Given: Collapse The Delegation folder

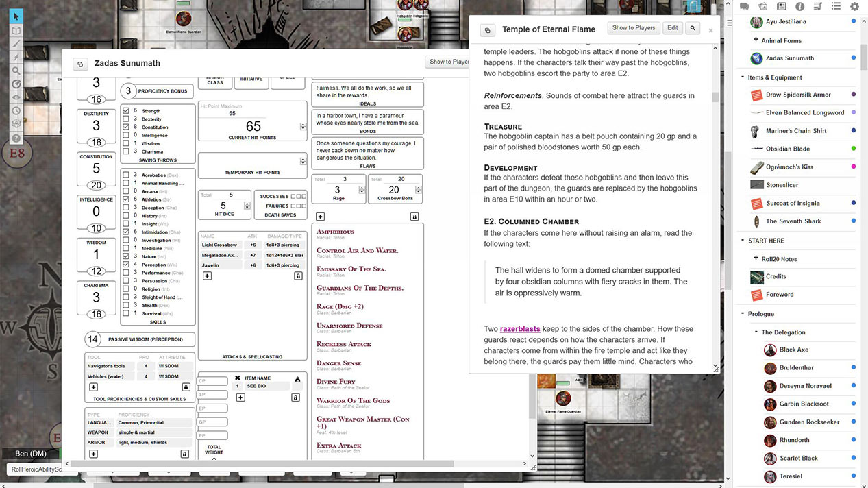Looking at the screenshot, I should pyautogui.click(x=756, y=332).
